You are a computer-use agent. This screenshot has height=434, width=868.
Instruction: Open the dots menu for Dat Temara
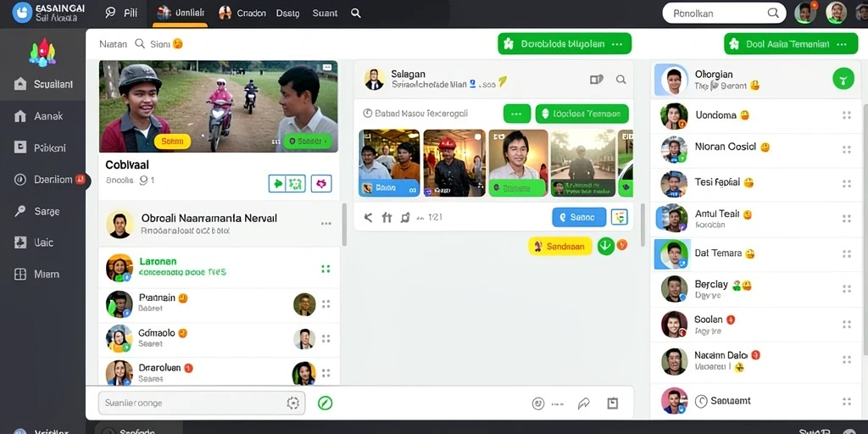pyautogui.click(x=847, y=253)
